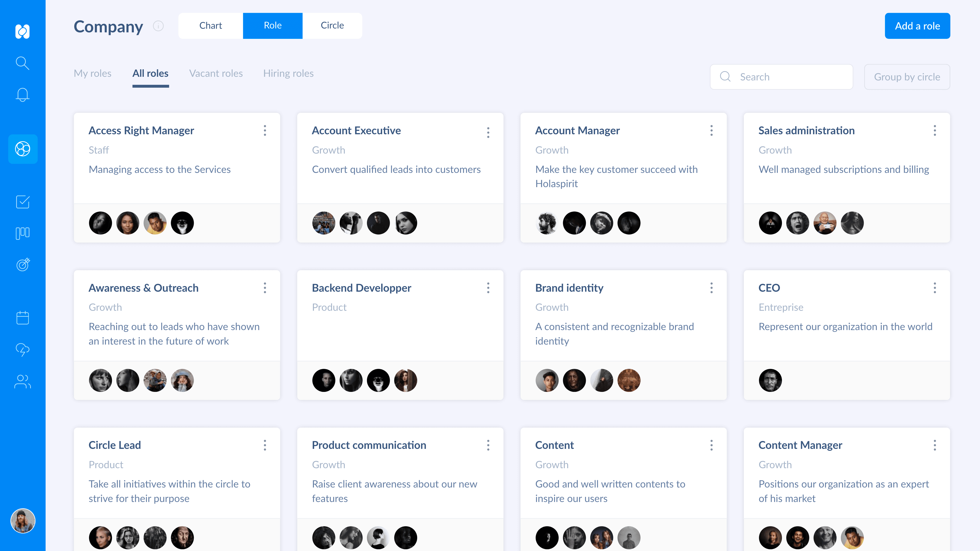The width and height of the screenshot is (980, 551).
Task: Open notifications bell in sidebar
Action: [x=22, y=94]
